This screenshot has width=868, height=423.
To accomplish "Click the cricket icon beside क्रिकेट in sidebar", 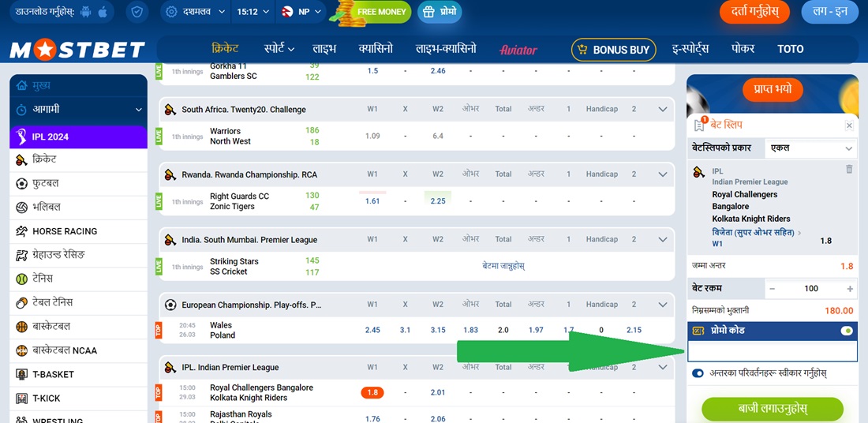I will click(x=21, y=160).
